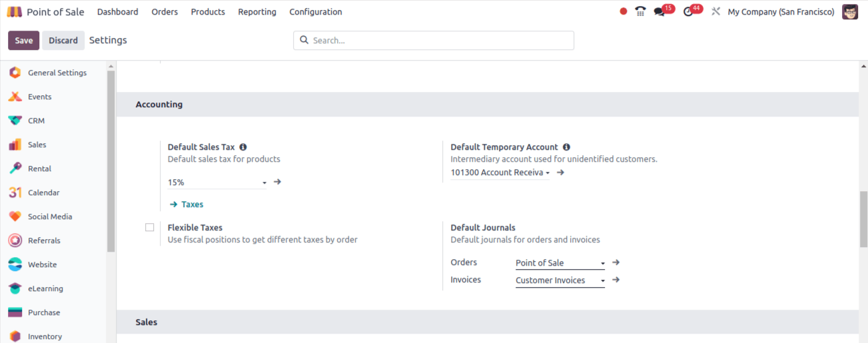
Task: Open the Products menu
Action: (x=208, y=12)
